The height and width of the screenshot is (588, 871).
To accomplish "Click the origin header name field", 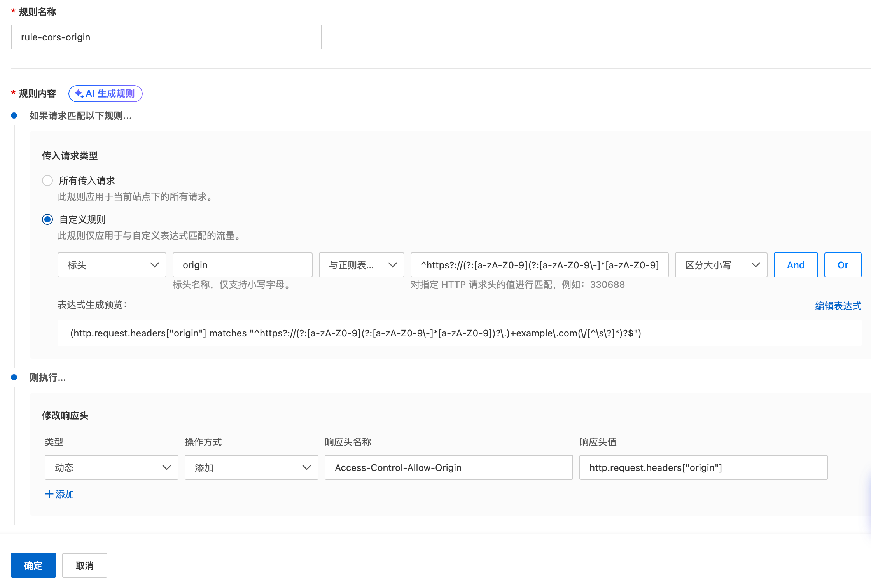I will [x=242, y=265].
